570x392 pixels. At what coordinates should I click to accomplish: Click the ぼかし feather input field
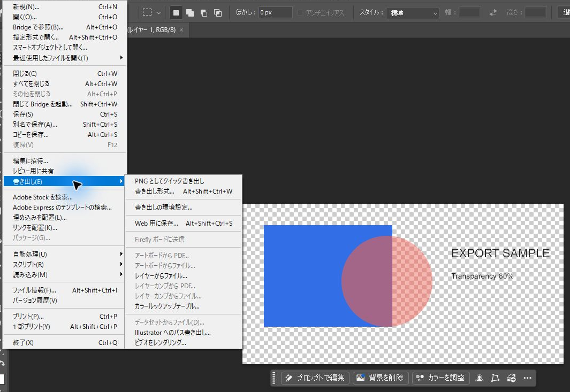pyautogui.click(x=275, y=13)
